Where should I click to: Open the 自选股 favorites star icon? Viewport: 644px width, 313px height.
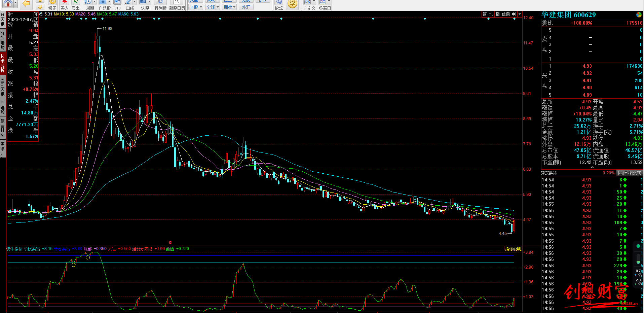point(103,2)
